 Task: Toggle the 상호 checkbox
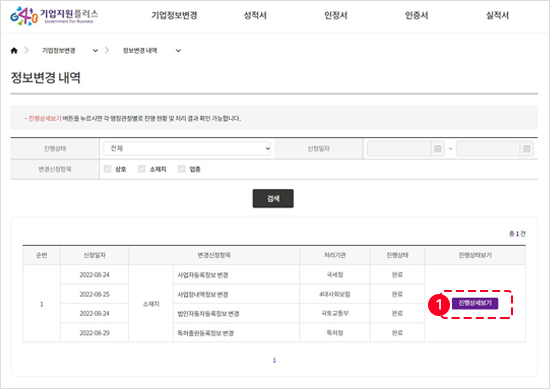tap(107, 169)
